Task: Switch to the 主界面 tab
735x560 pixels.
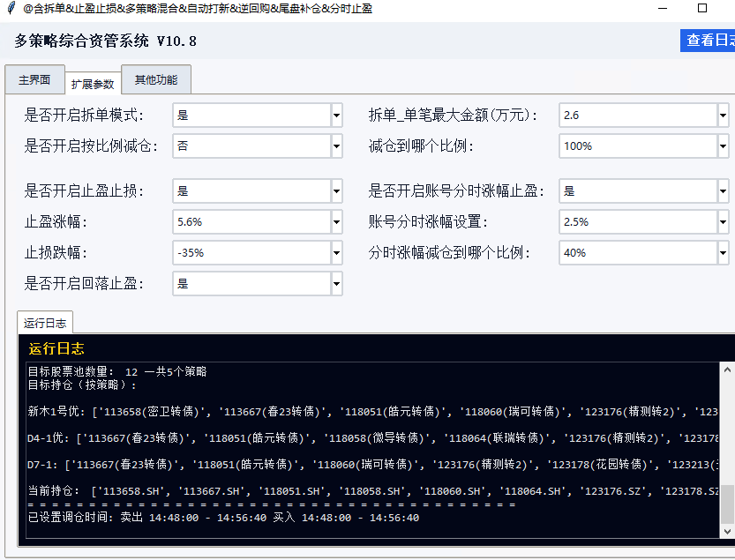Action: [34, 79]
